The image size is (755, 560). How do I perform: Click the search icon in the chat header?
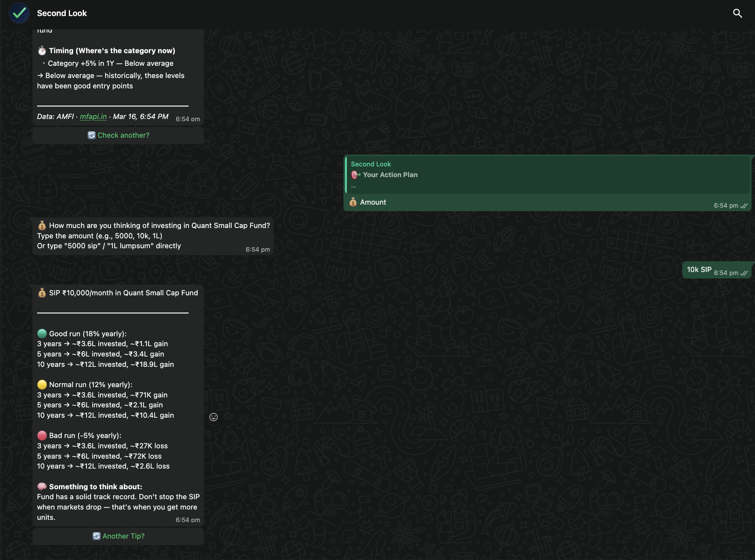738,13
